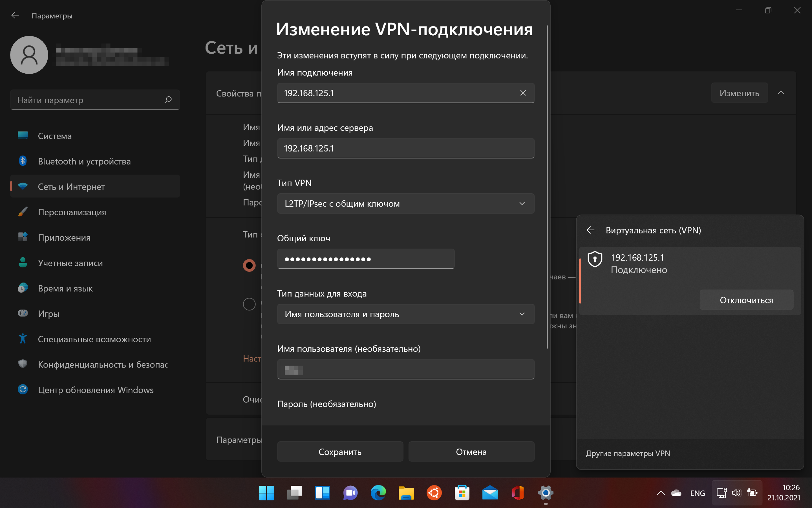The height and width of the screenshot is (508, 812).
Task: Click the VPN shield icon for 192.168.125.1
Action: coord(595,259)
